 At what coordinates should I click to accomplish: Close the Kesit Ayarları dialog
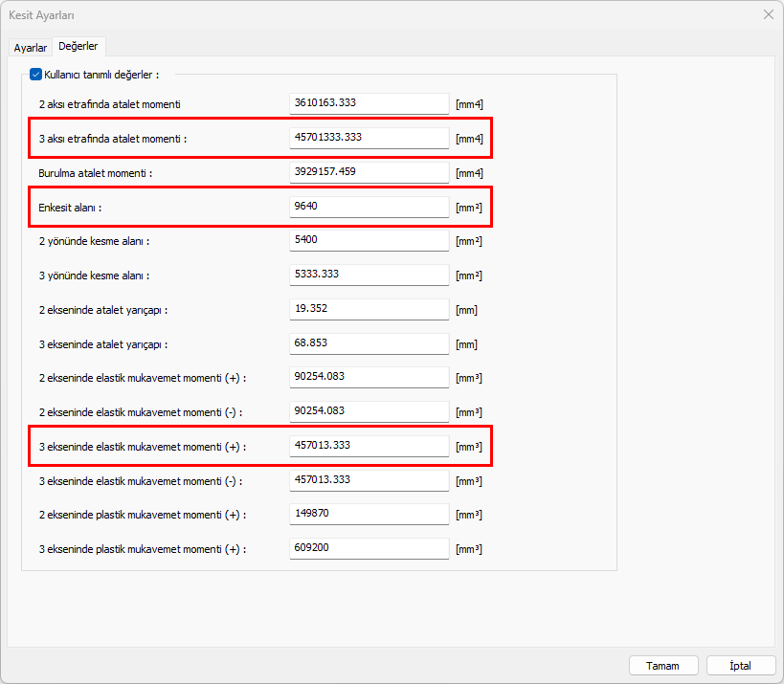[x=768, y=14]
